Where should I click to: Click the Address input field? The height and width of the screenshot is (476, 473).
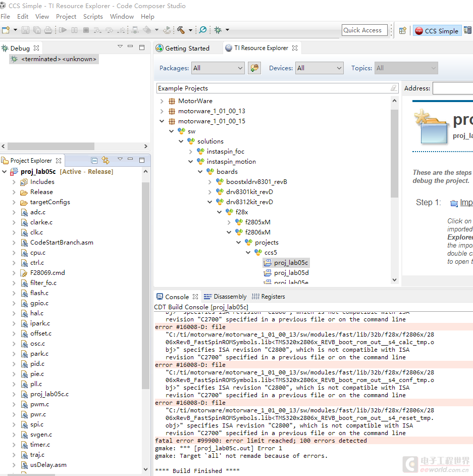[453, 88]
